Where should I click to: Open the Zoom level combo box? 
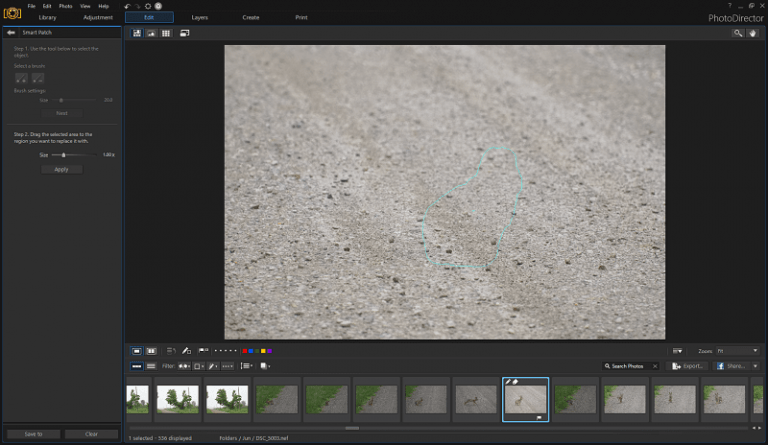(737, 351)
